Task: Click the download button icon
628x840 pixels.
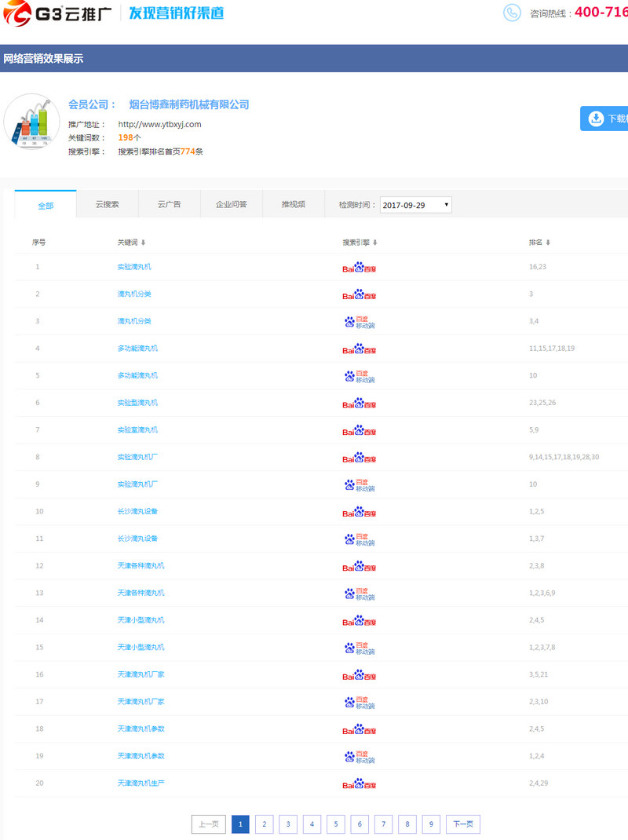Action: coord(596,119)
